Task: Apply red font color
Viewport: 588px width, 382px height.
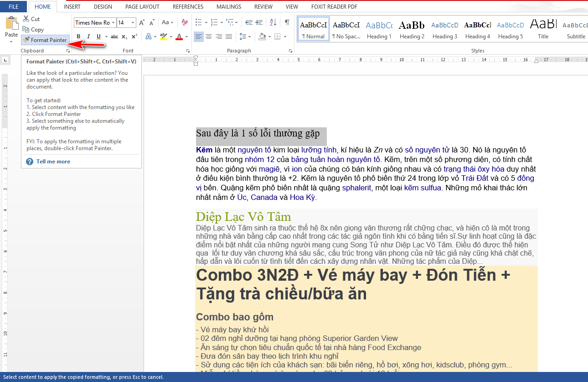Action: pos(179,37)
